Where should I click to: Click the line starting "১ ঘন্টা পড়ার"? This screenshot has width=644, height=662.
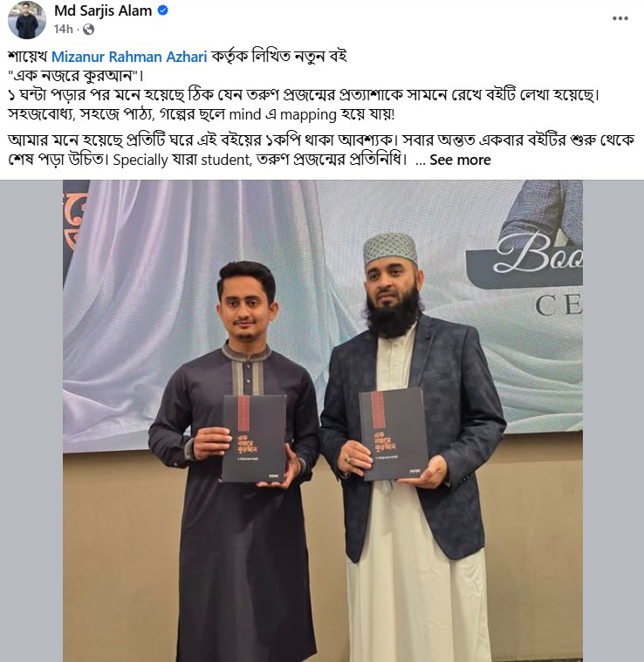(304, 95)
